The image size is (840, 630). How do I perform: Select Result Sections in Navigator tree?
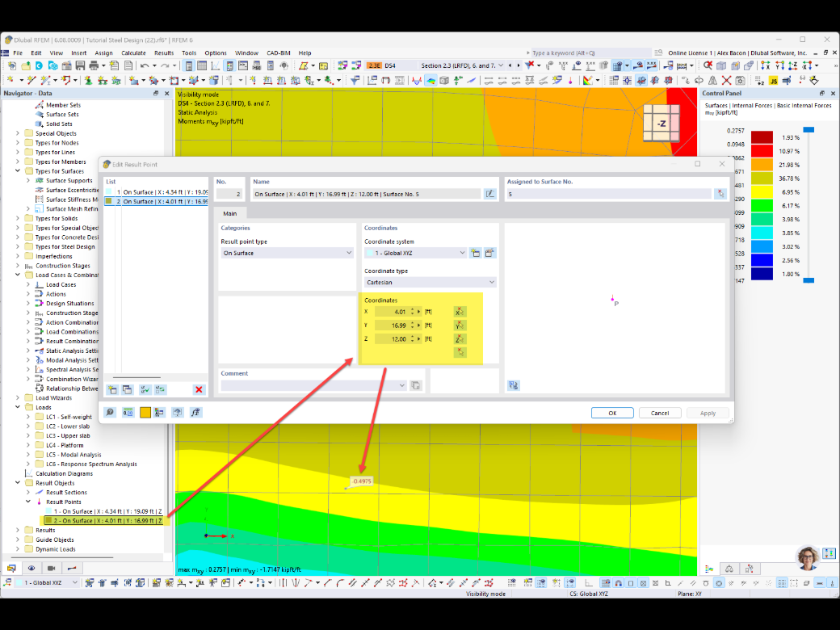(x=66, y=493)
